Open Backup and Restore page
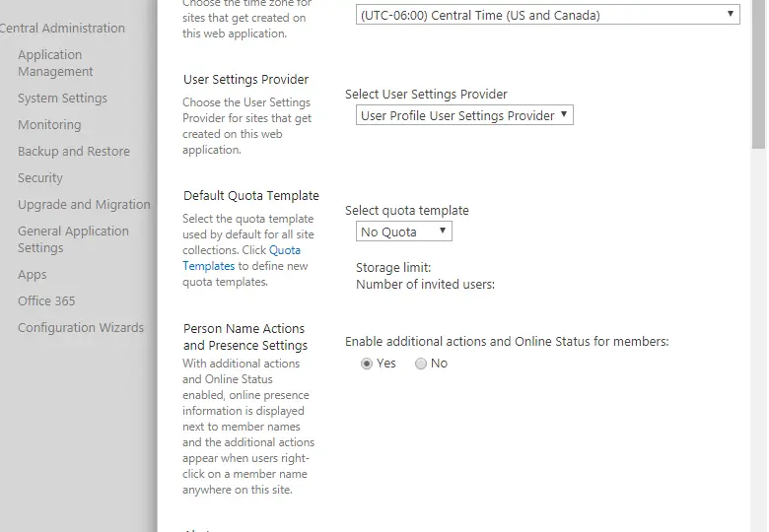This screenshot has height=532, width=769. point(74,152)
